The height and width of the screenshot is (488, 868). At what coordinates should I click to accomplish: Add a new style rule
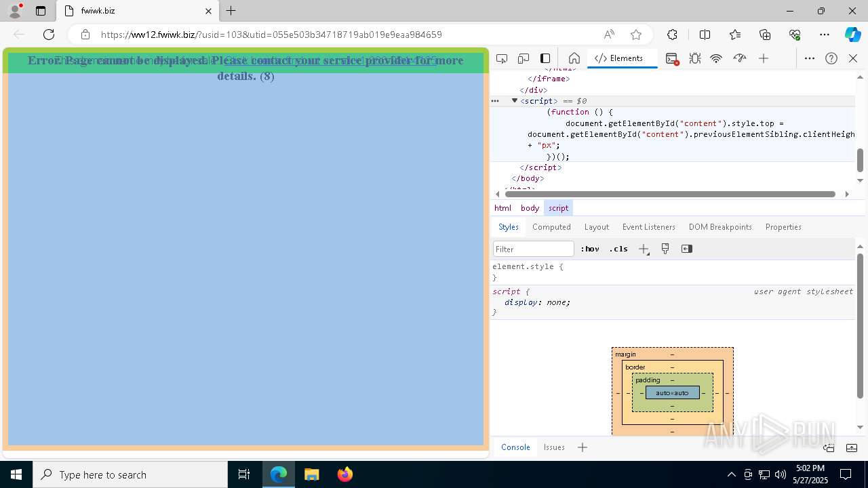[x=644, y=249]
